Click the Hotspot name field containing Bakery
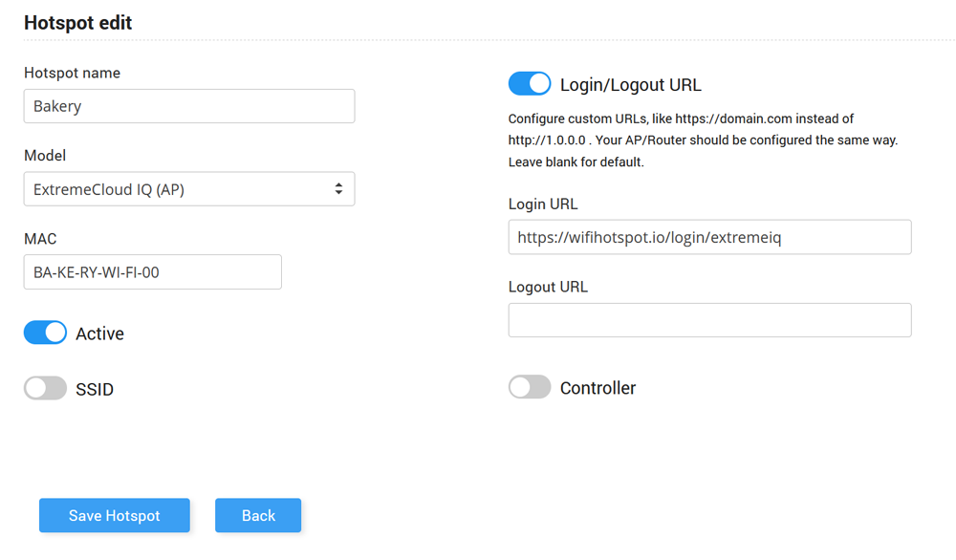 coord(188,106)
